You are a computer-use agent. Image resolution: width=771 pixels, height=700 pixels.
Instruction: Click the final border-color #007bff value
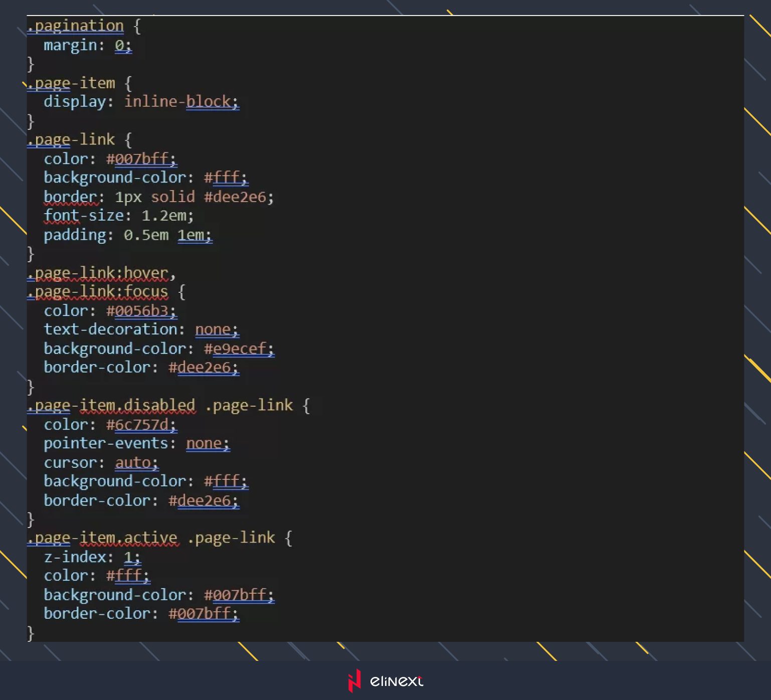click(203, 614)
